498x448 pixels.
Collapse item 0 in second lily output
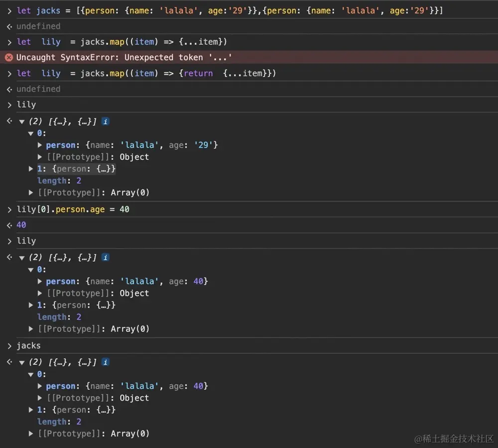30,270
